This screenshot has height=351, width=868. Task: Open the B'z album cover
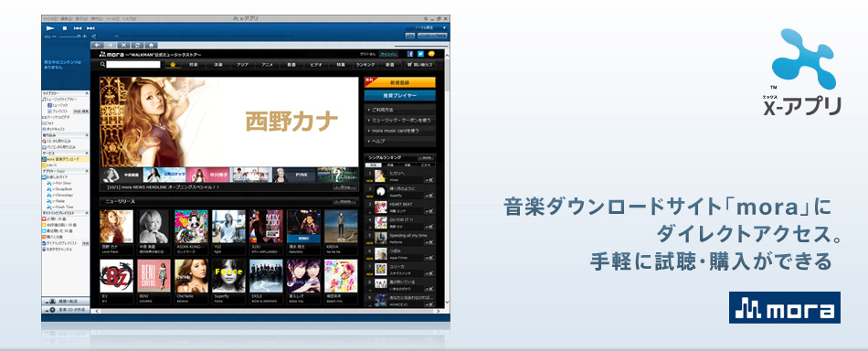[x=116, y=276]
